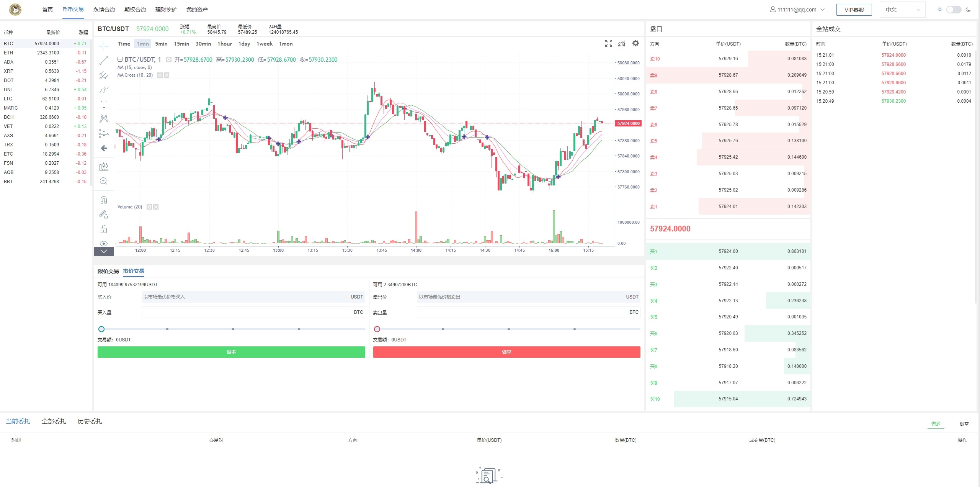The width and height of the screenshot is (980, 487).
Task: Click the green 做多 buy button
Action: pos(231,352)
